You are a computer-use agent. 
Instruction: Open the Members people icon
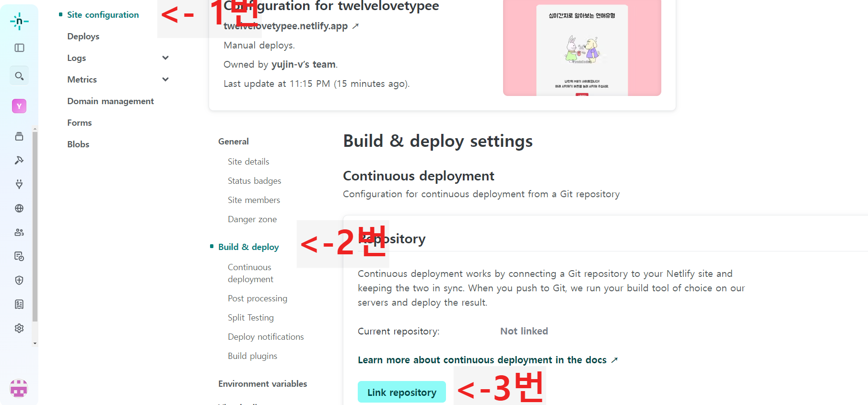pyautogui.click(x=19, y=232)
